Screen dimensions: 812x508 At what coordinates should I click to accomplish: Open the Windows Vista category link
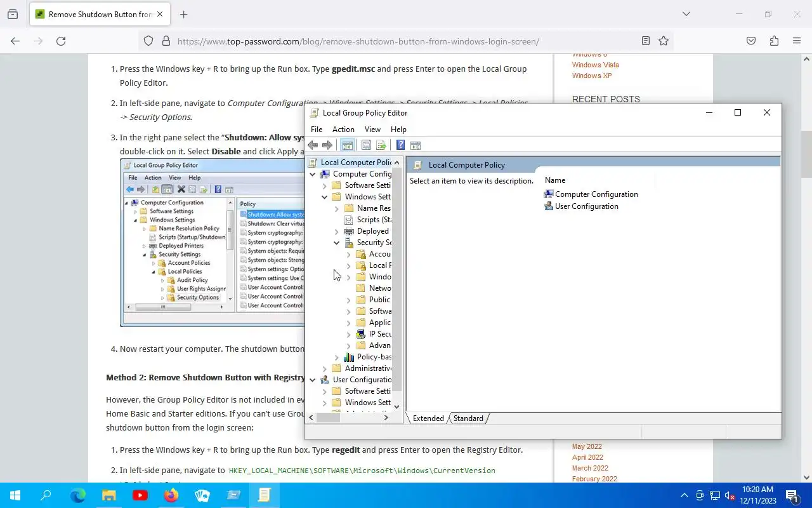pos(595,65)
